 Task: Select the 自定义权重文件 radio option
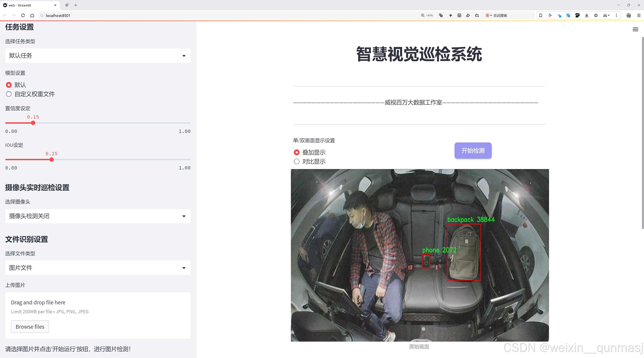click(9, 94)
